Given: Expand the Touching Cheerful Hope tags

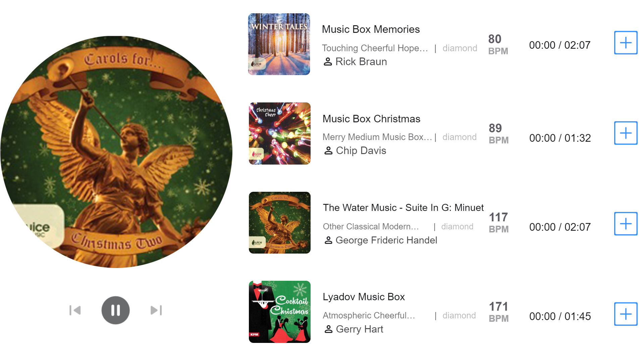Looking at the screenshot, I should pyautogui.click(x=375, y=48).
